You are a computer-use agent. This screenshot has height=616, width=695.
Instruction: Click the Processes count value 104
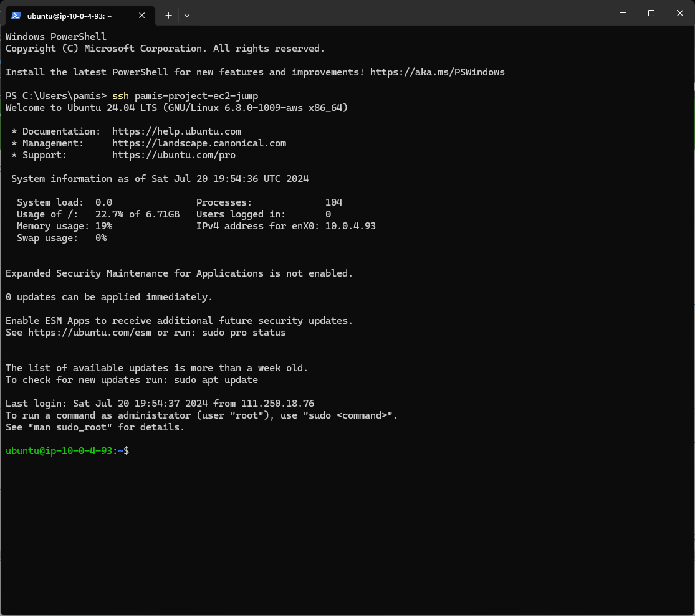(x=333, y=202)
